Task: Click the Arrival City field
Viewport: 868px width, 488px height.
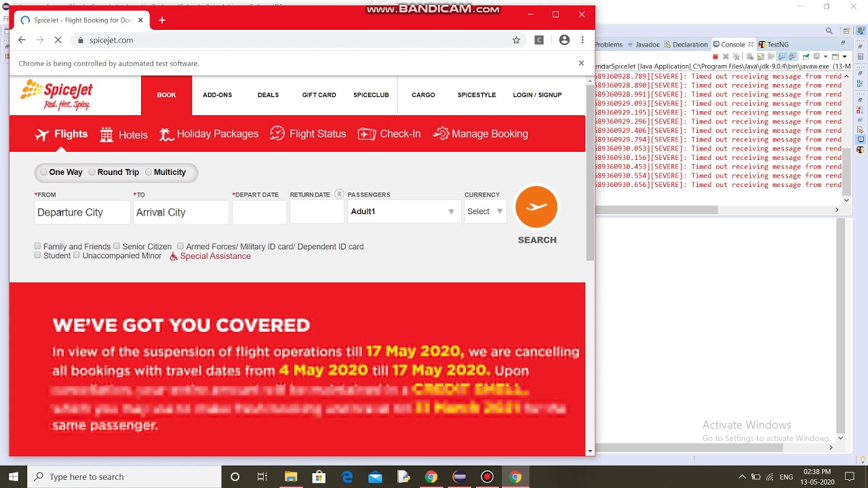Action: click(181, 212)
